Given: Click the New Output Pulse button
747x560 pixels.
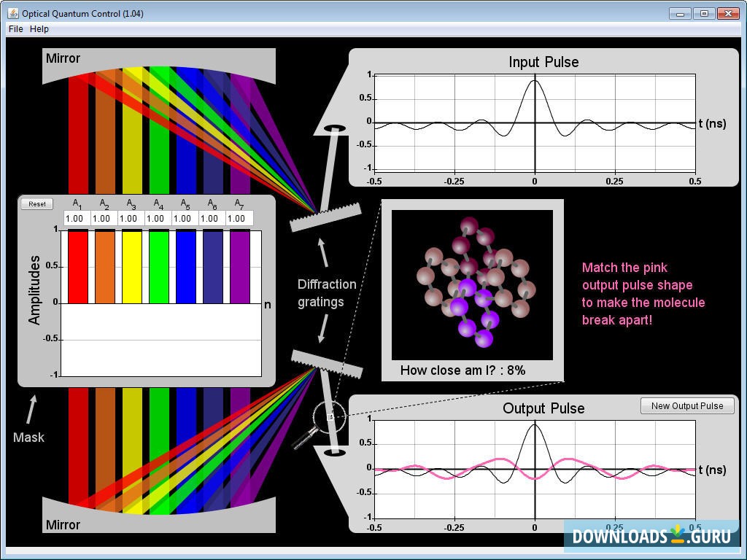Looking at the screenshot, I should click(687, 405).
